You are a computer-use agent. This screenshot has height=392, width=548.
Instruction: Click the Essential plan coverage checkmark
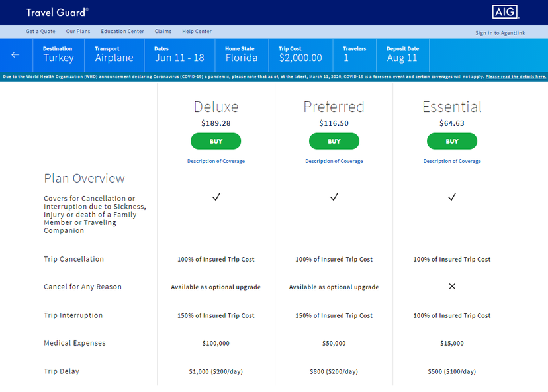tap(452, 197)
